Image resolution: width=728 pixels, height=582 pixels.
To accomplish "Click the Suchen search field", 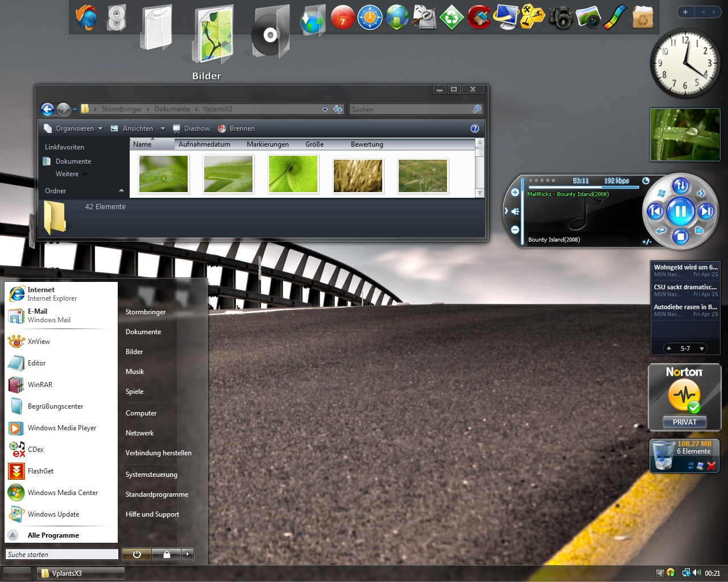I will coord(416,109).
